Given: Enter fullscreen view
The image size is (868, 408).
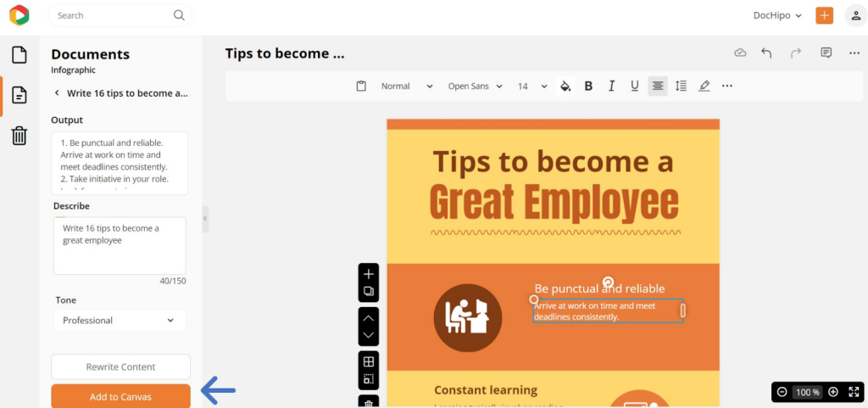Looking at the screenshot, I should point(854,392).
